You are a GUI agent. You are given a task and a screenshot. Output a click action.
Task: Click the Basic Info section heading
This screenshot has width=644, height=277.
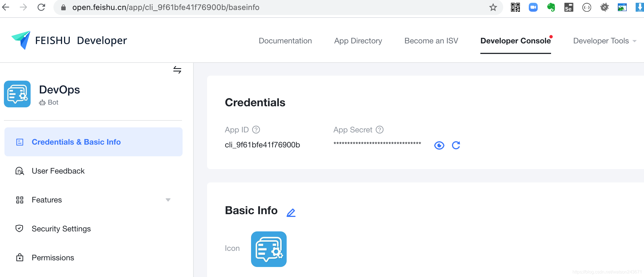click(251, 210)
